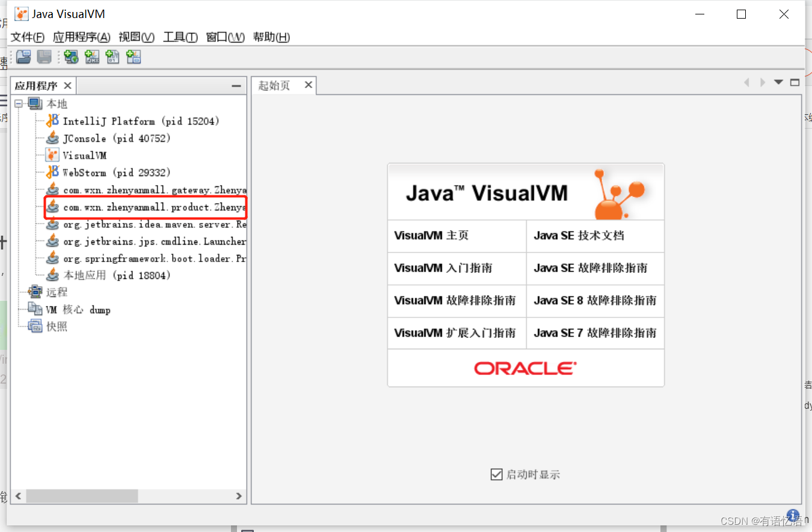The width and height of the screenshot is (812, 532).
Task: Click the Add Remote Host toolbar icon
Action: (x=71, y=57)
